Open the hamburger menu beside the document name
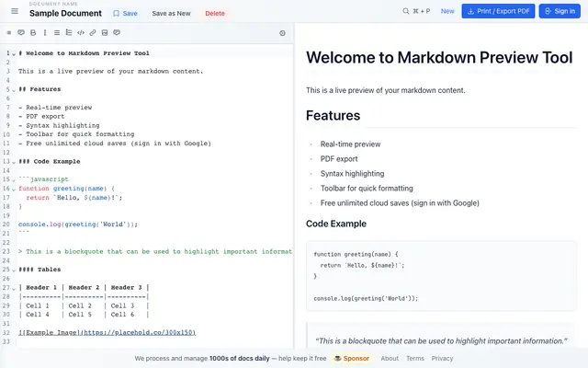This screenshot has height=368, width=588. point(15,11)
